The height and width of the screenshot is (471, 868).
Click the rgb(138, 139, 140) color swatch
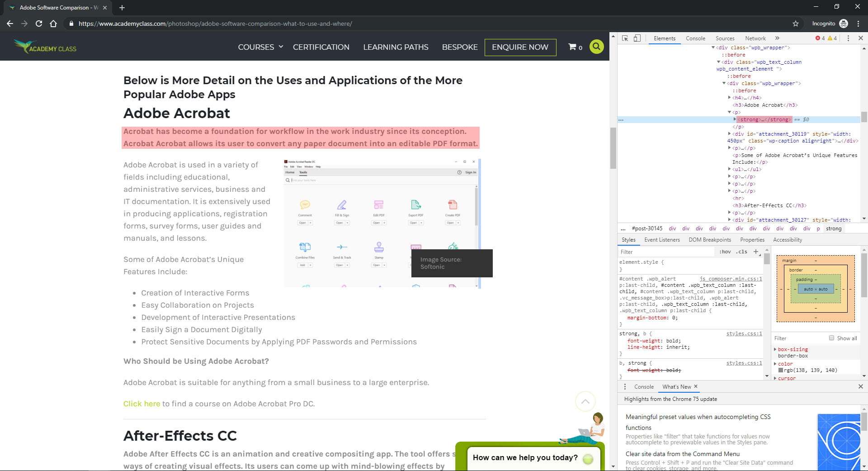point(781,370)
